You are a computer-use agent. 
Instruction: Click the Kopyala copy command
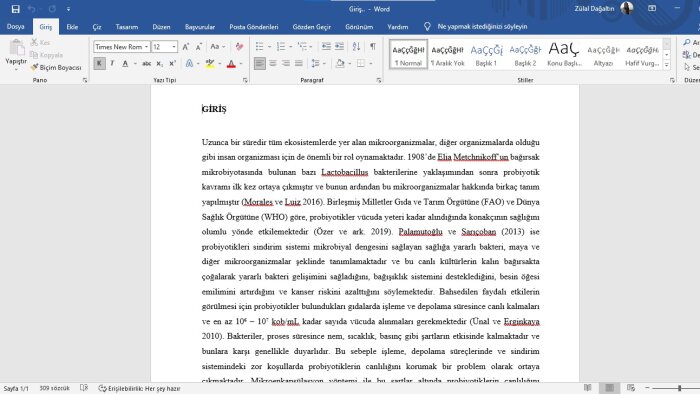(47, 55)
